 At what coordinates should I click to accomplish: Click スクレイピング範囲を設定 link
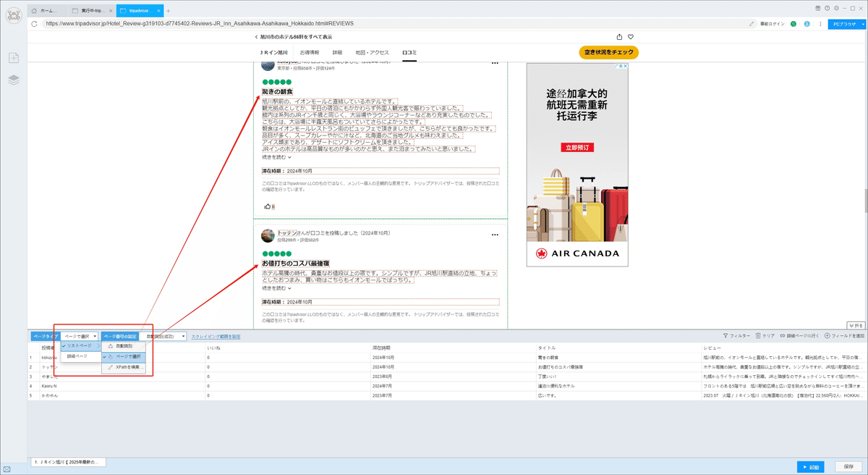[x=216, y=337]
